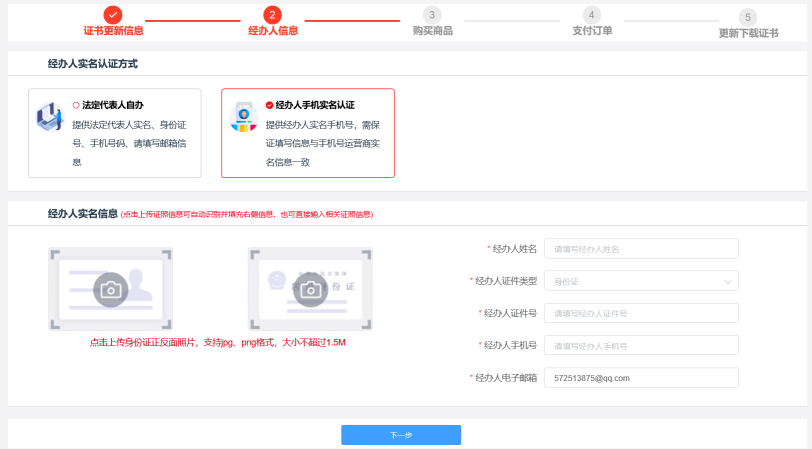Click the step 4 circle icon
Viewport: 812px width, 449px height.
591,15
